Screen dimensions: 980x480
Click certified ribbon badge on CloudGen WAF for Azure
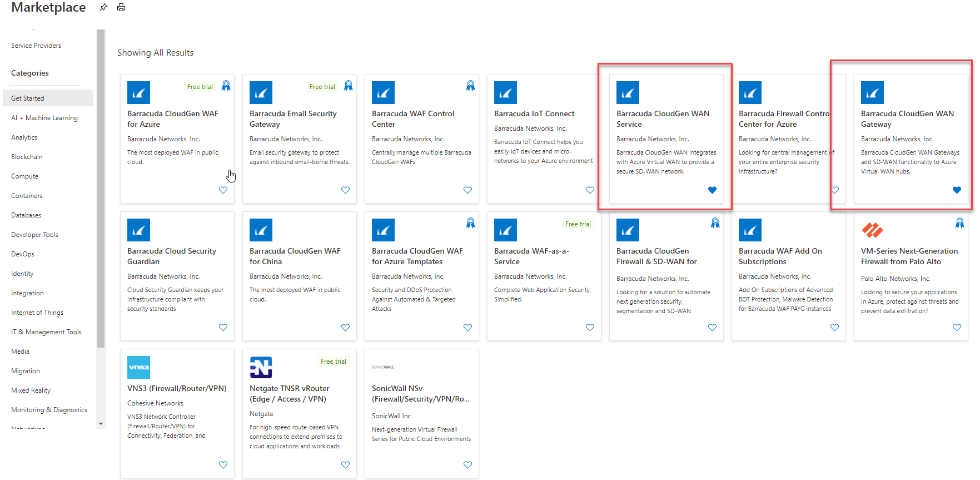226,86
